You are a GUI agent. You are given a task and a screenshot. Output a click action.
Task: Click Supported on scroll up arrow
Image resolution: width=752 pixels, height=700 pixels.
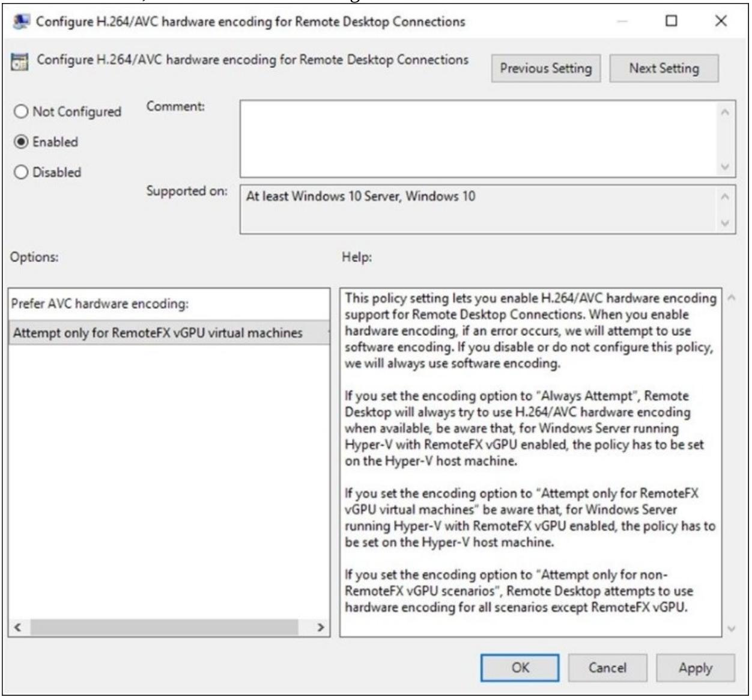pos(726,196)
